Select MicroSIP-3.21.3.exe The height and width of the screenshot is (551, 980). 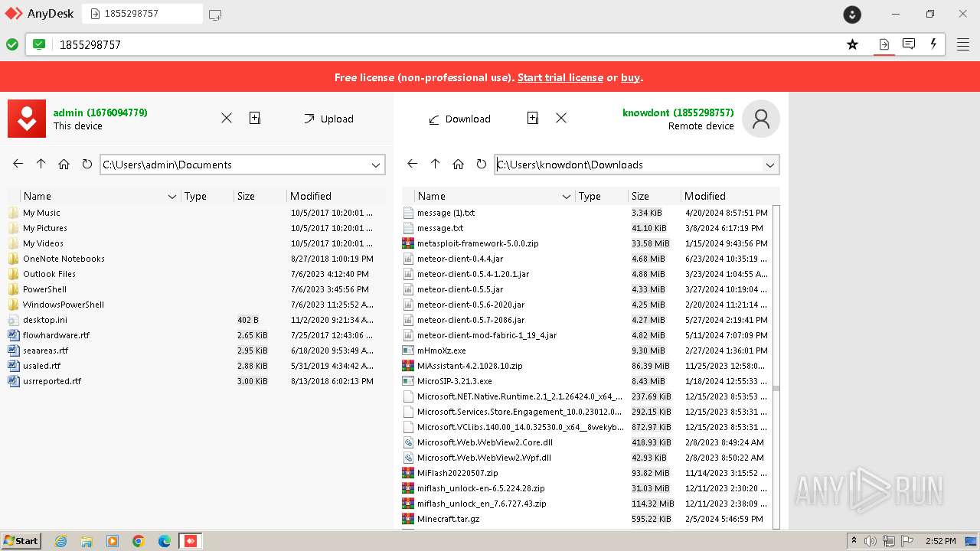point(586,381)
